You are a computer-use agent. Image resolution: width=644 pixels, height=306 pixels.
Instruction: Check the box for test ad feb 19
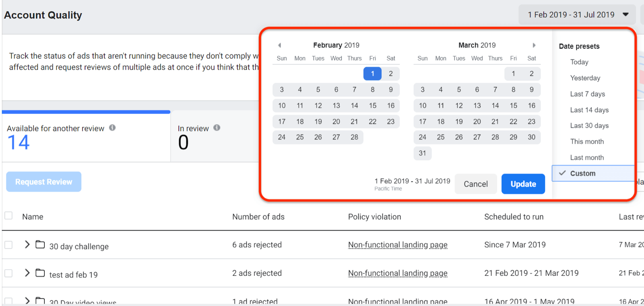[8, 273]
